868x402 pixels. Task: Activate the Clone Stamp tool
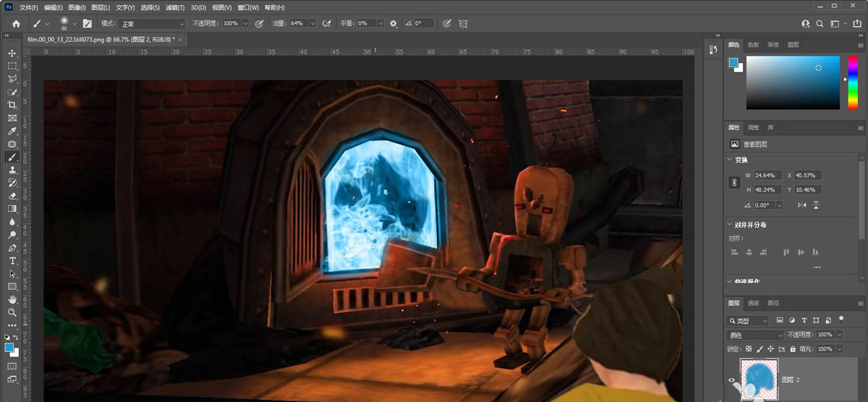[12, 169]
